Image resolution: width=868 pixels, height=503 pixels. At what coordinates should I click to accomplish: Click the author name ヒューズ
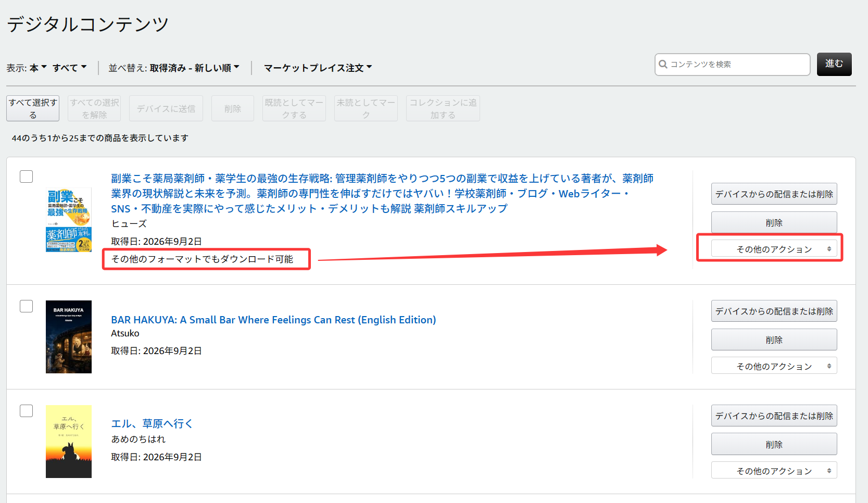(x=129, y=224)
